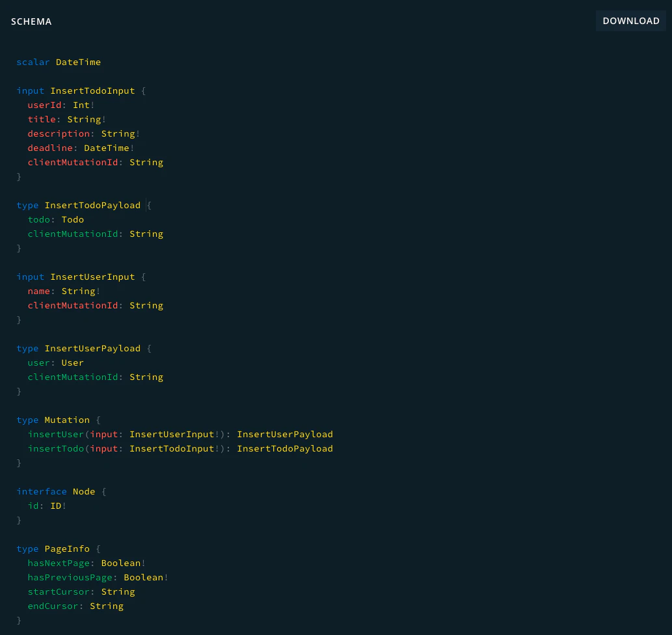Select the 'user: User' field line
Screen dimensions: 672x635
point(56,363)
